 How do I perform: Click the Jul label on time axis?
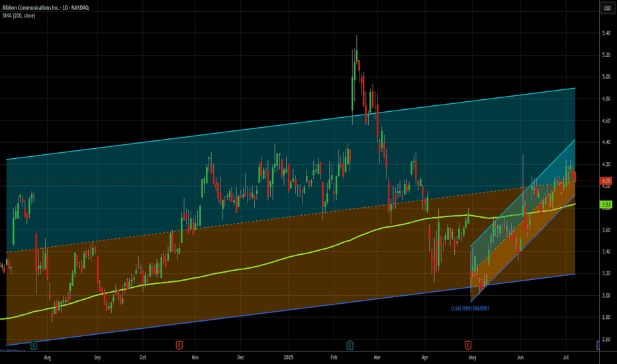pos(566,357)
